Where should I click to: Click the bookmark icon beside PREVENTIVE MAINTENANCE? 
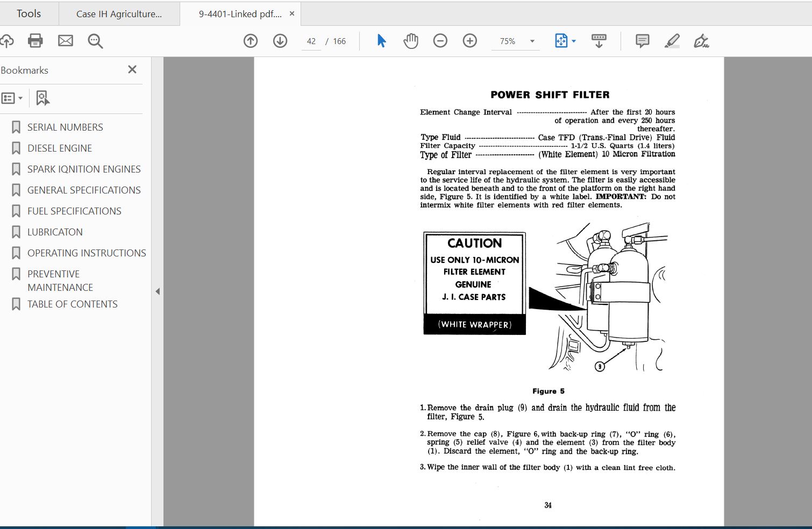pyautogui.click(x=16, y=274)
